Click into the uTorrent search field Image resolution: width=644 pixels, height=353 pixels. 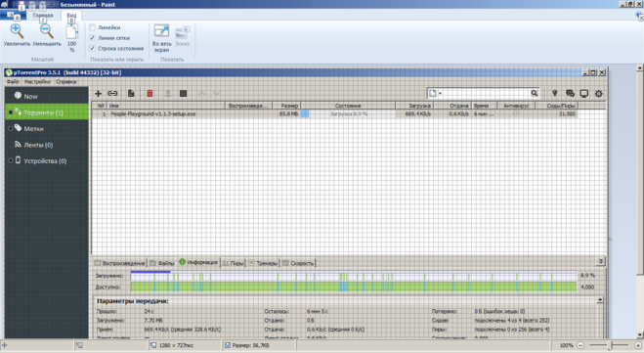click(487, 93)
